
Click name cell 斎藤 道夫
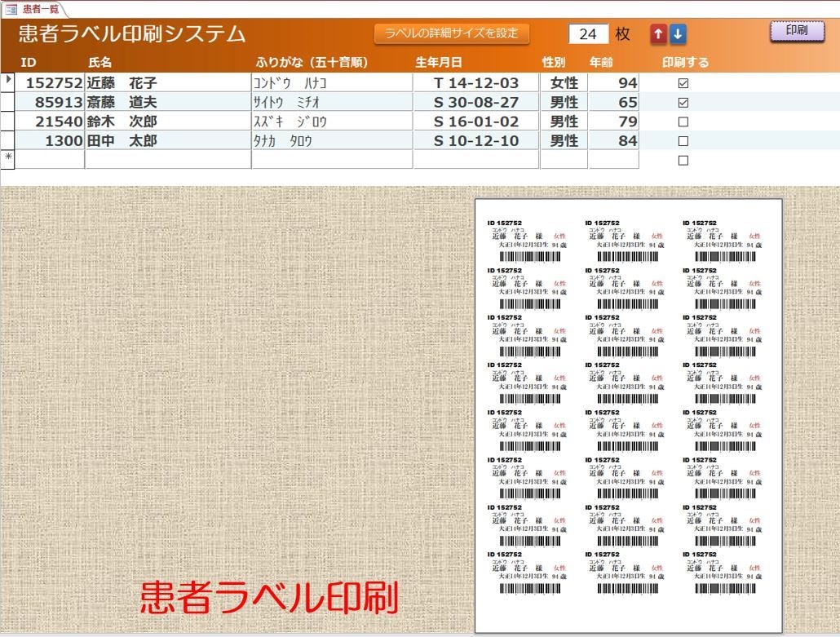[x=168, y=102]
